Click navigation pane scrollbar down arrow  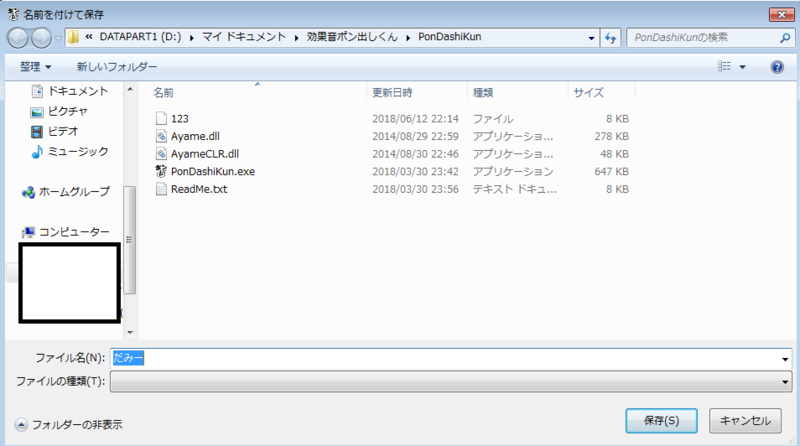pos(130,332)
